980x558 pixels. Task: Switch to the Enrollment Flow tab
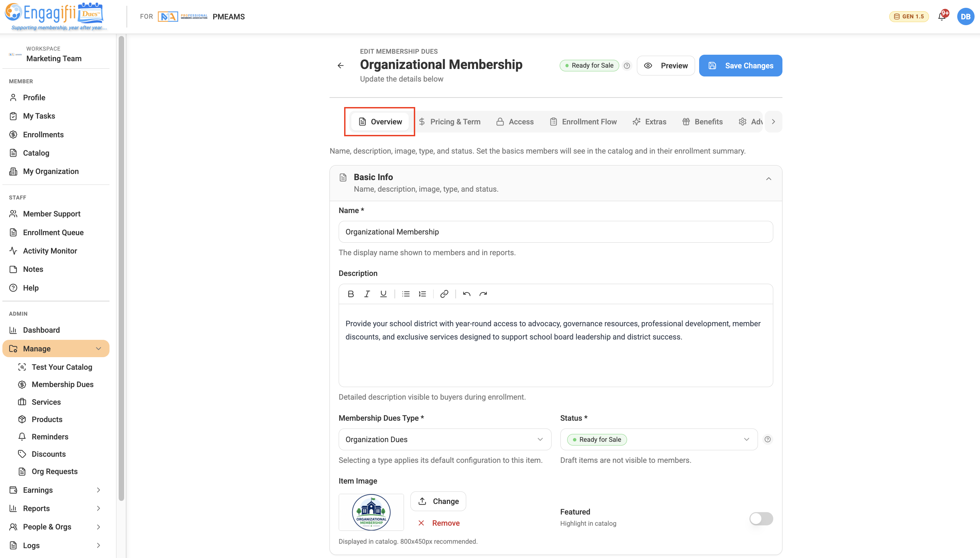click(x=584, y=121)
